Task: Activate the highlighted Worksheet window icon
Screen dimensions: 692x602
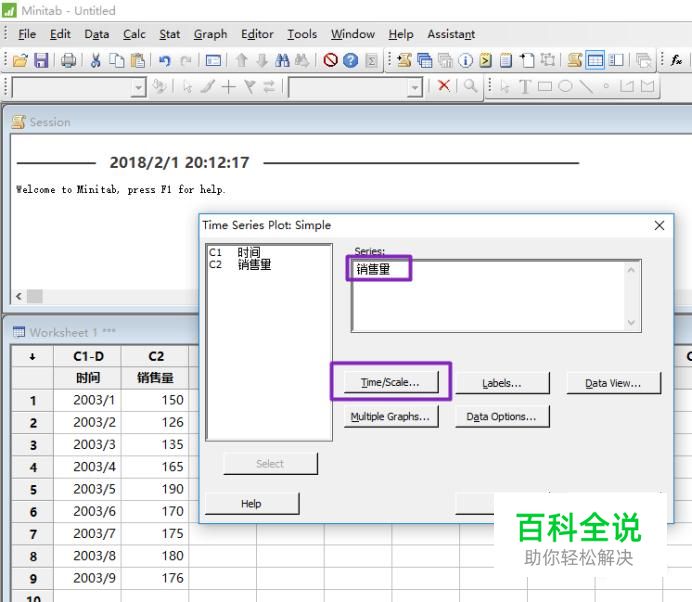Action: (x=595, y=60)
